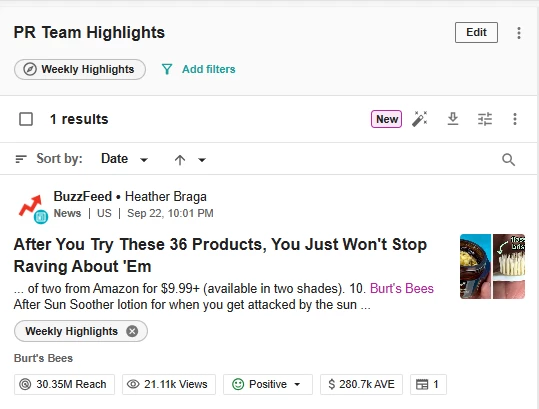Open the article headline about 36 Products
The height and width of the screenshot is (409, 539).
click(220, 255)
